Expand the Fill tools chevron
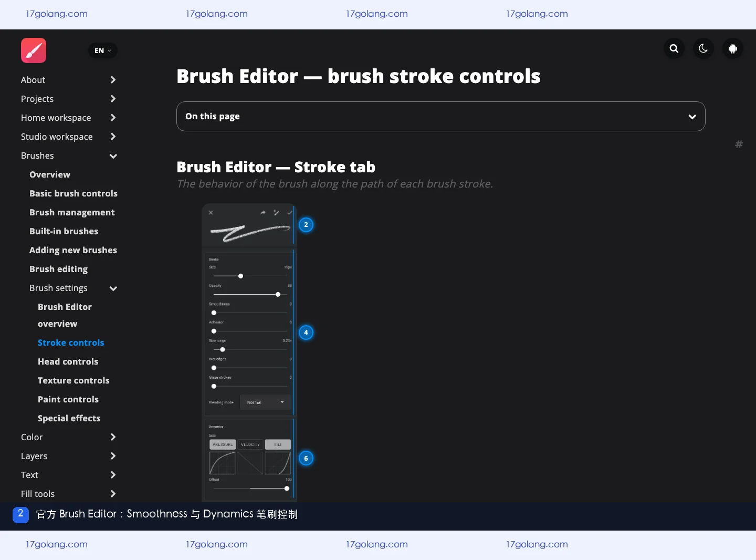The width and height of the screenshot is (756, 560). coord(113,494)
